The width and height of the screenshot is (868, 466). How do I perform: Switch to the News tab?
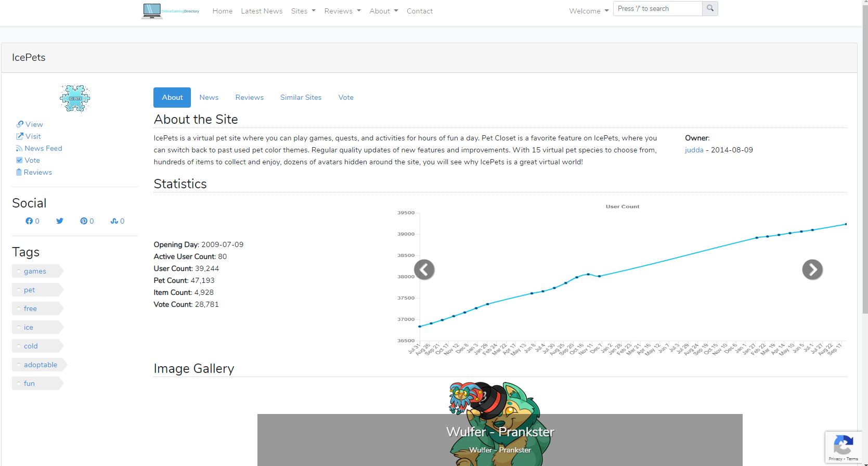click(x=209, y=97)
